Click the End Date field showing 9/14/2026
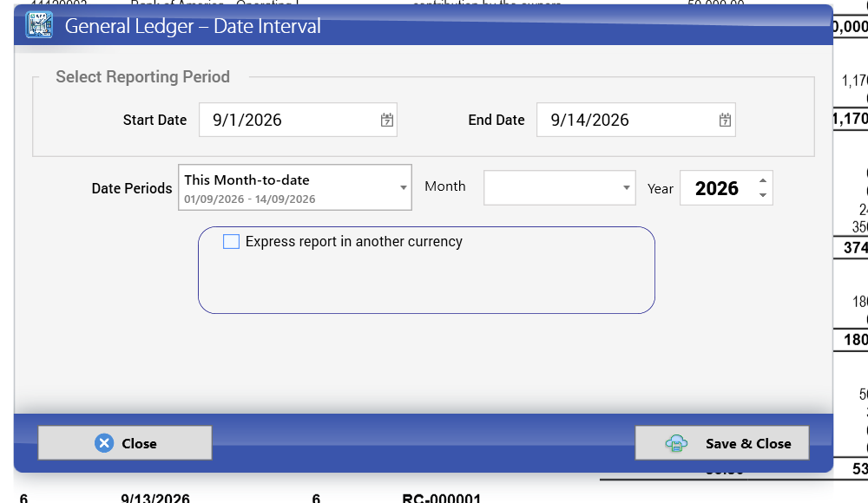Viewport: 868px width, 503px height. [635, 120]
